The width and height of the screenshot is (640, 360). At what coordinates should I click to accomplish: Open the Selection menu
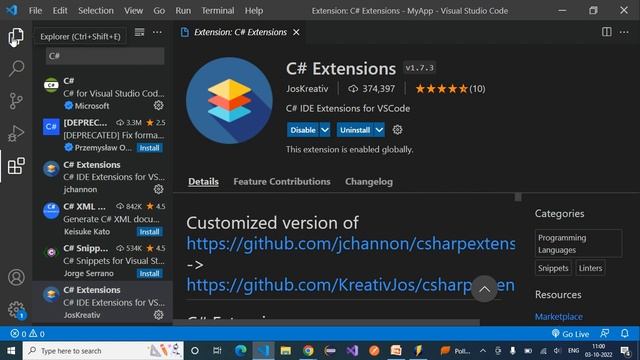click(x=96, y=11)
